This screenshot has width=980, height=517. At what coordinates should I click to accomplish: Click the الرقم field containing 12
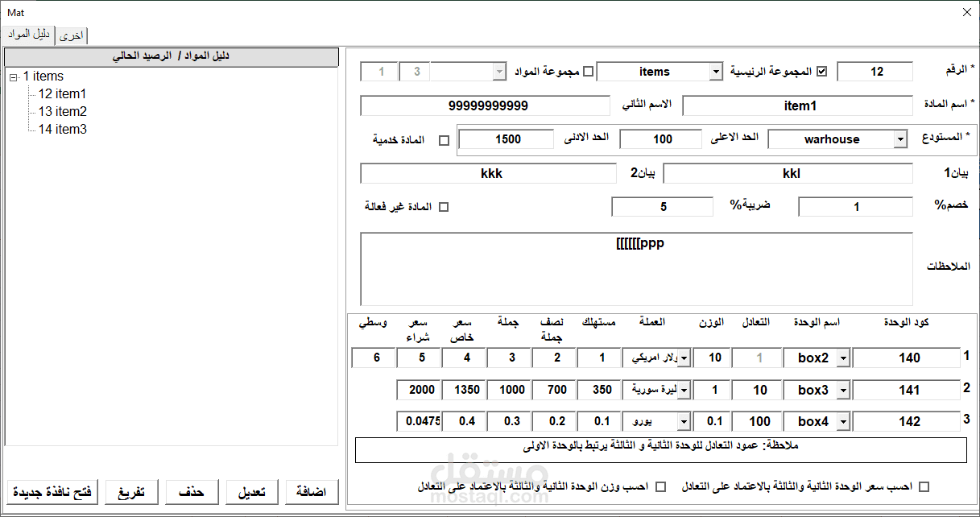(x=875, y=72)
